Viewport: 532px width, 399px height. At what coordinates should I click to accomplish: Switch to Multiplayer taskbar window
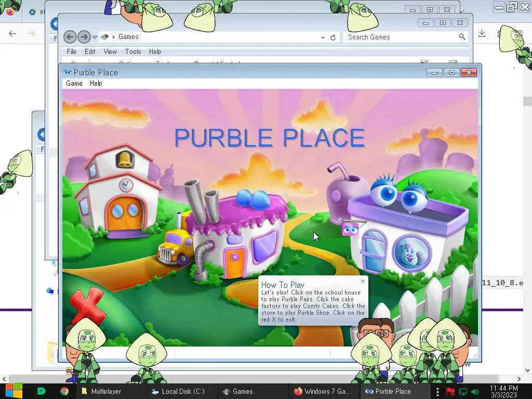[111, 391]
